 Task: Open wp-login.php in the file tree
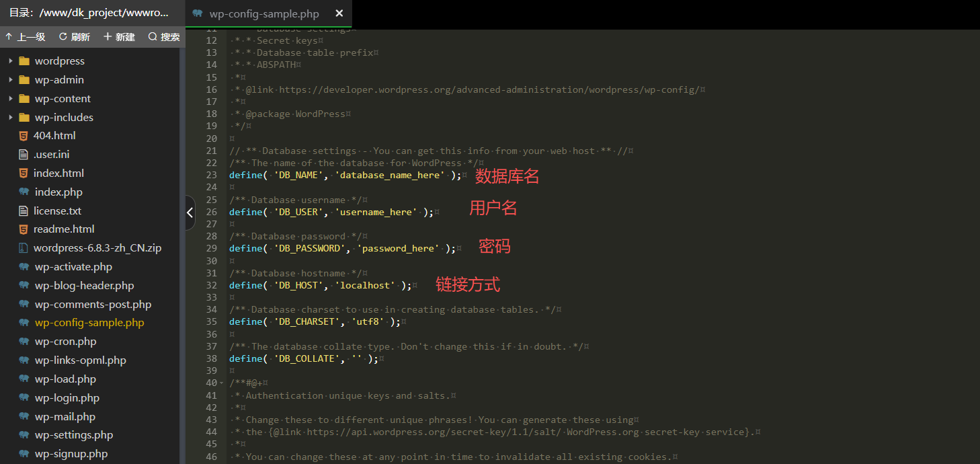(67, 398)
